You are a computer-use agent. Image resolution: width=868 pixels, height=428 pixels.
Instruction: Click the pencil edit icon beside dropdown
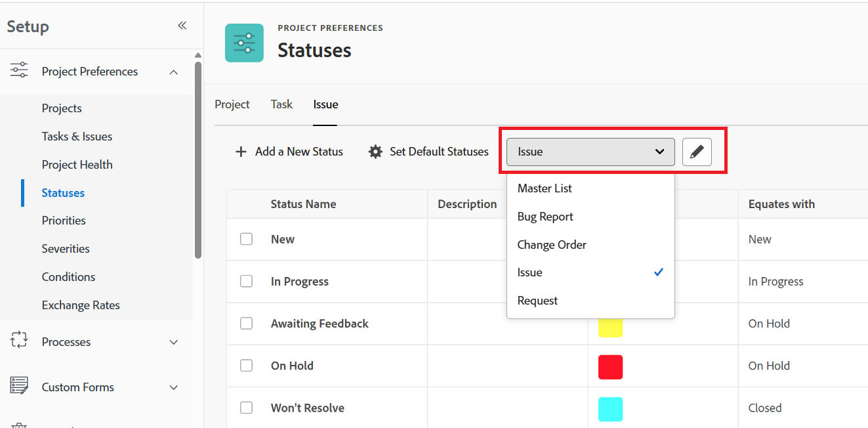pyautogui.click(x=697, y=152)
